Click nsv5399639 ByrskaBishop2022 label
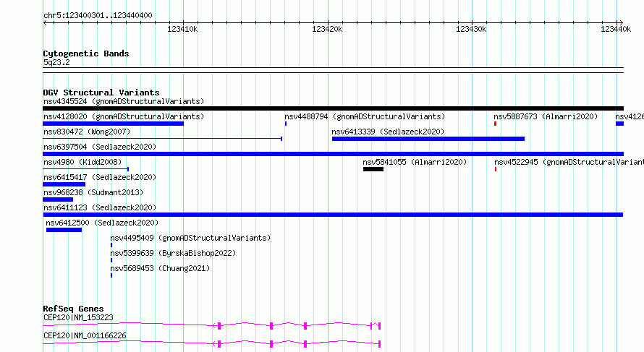This screenshot has width=644, height=352. [174, 253]
